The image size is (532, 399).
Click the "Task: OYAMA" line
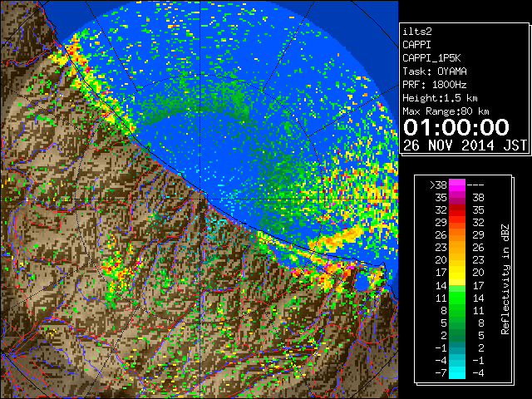[435, 71]
